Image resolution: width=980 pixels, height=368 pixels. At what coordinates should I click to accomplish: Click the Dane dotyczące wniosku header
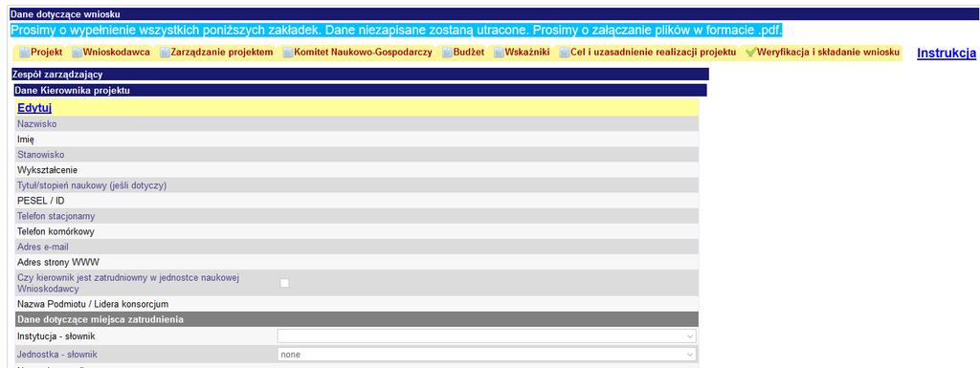(495, 13)
